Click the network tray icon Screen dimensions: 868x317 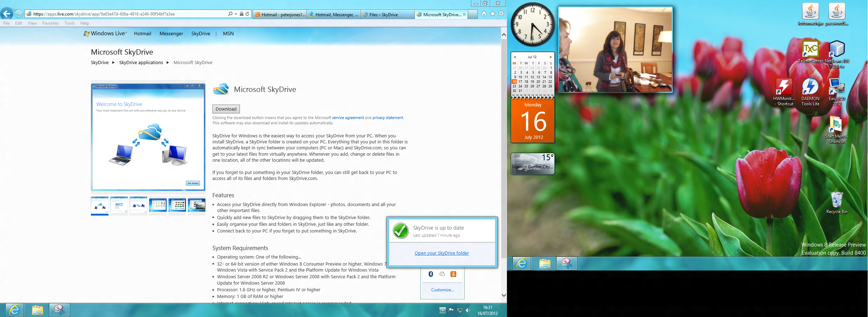(x=459, y=310)
